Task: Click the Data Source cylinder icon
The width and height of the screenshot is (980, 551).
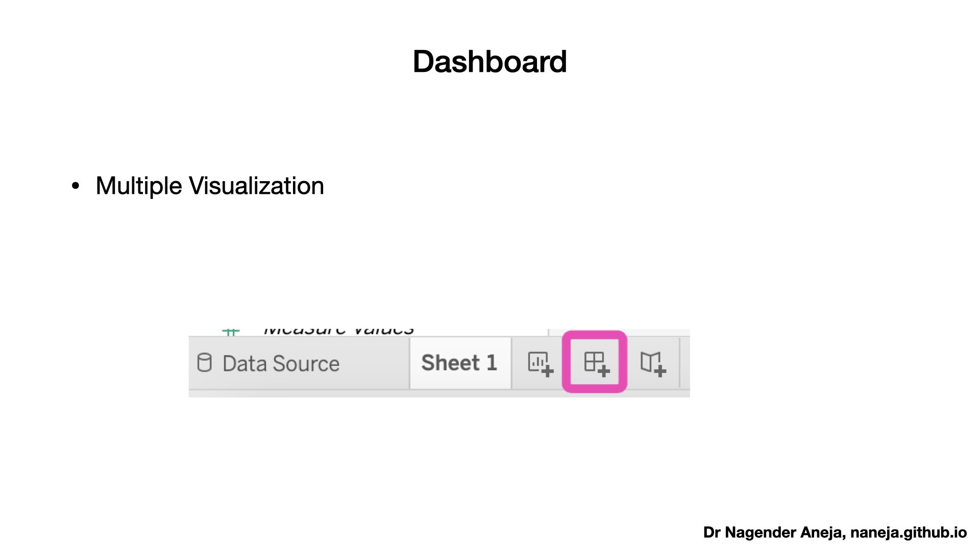Action: pos(204,363)
